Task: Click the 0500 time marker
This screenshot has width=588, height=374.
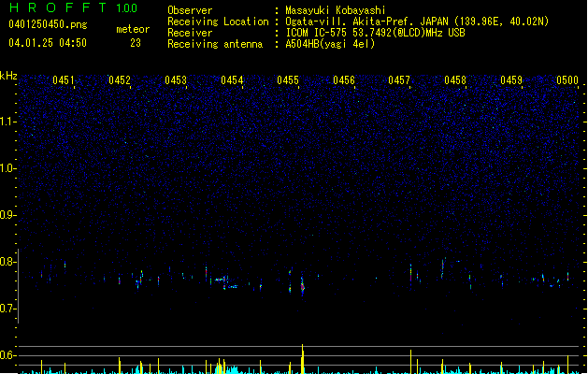Action: click(567, 80)
